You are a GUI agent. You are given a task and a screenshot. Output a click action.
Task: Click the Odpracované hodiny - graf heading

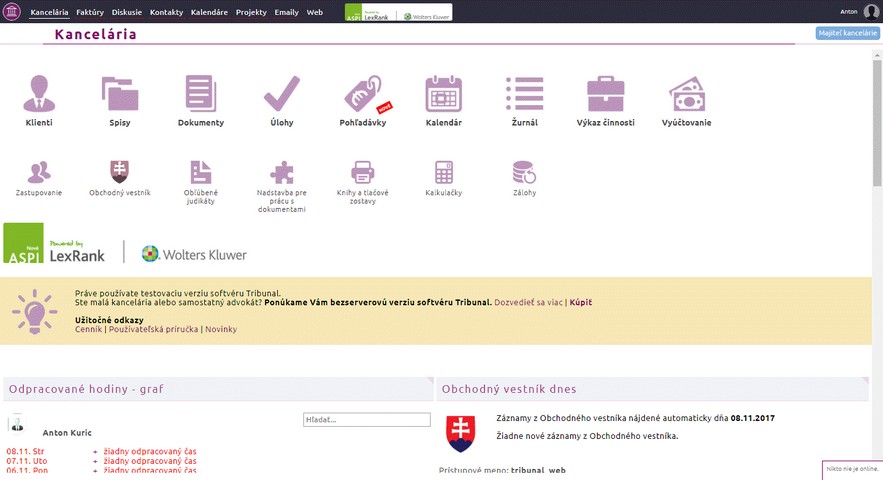[86, 389]
